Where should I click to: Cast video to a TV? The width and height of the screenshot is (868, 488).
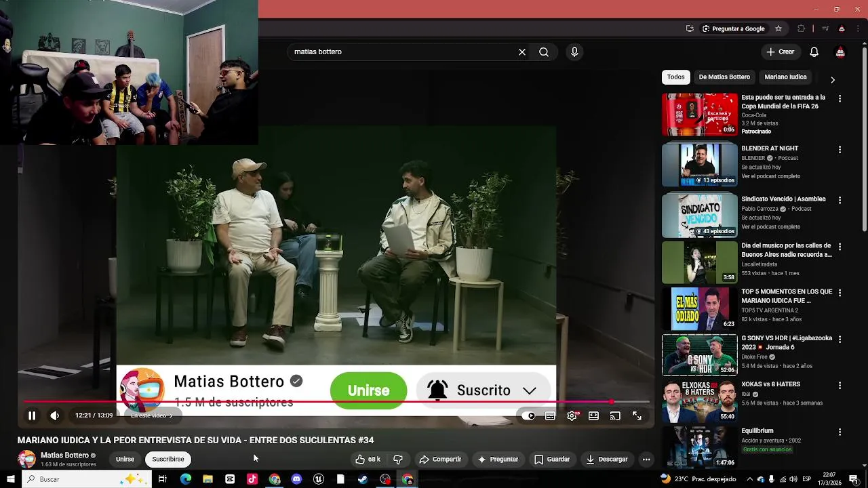(x=615, y=415)
